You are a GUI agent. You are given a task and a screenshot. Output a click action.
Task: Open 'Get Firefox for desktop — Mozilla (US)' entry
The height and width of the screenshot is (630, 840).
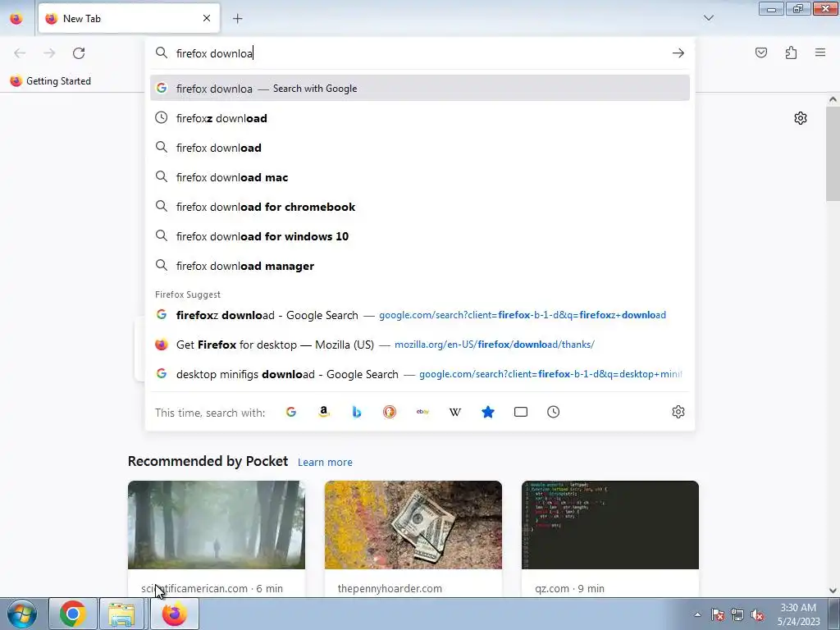[x=420, y=345]
